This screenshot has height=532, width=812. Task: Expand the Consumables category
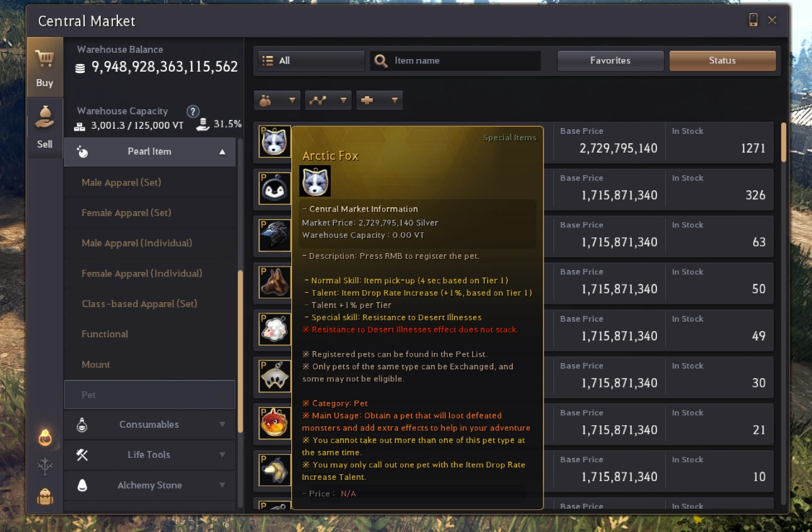pos(149,425)
